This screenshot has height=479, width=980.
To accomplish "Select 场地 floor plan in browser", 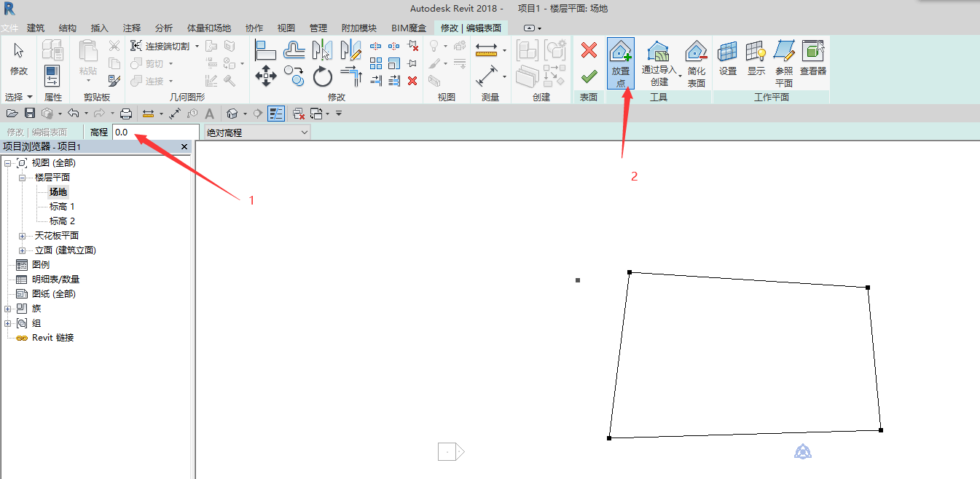I will 58,192.
